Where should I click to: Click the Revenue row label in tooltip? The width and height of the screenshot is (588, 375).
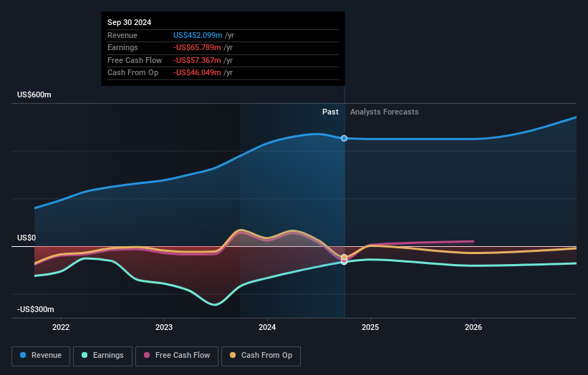122,35
